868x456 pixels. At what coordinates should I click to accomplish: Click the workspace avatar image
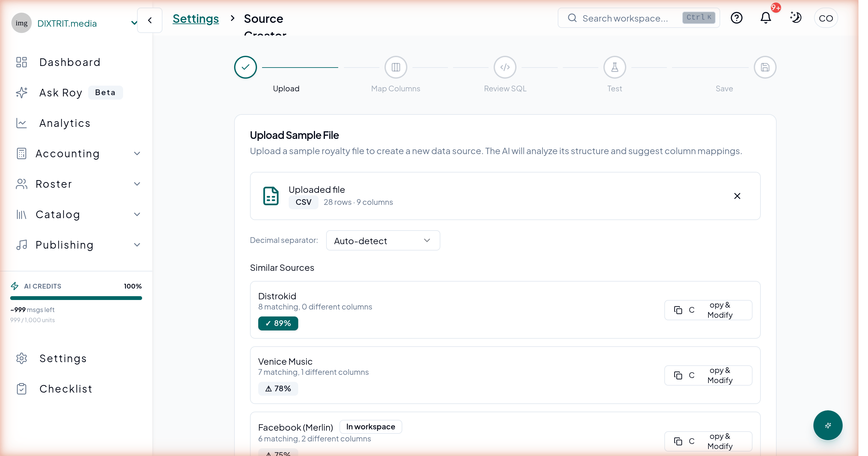[22, 23]
